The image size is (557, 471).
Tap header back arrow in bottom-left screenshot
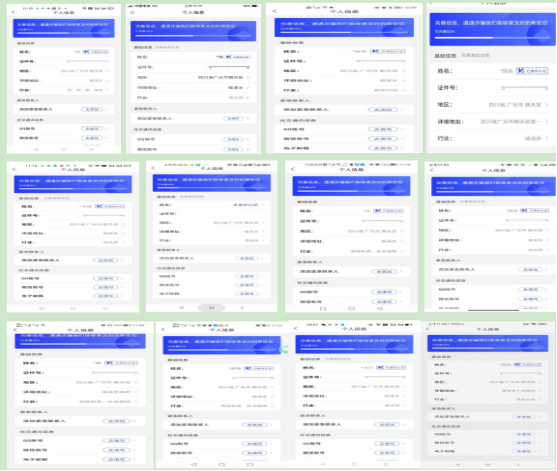coord(15,330)
